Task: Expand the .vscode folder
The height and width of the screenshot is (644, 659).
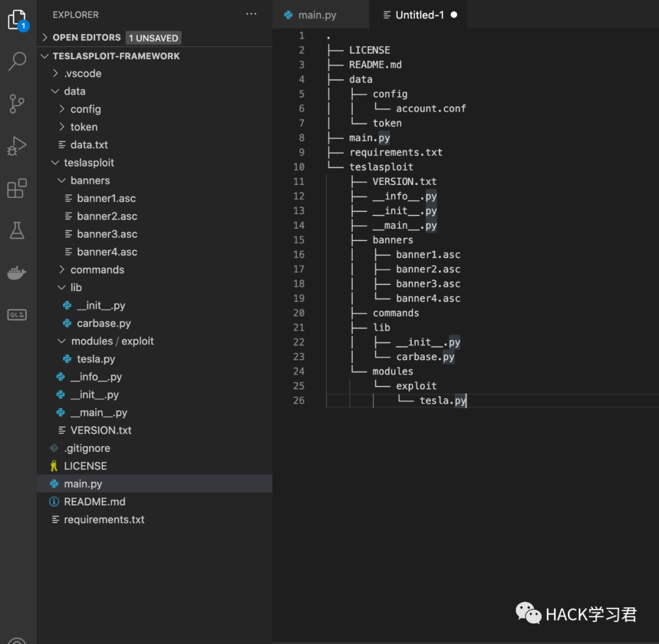Action: point(55,73)
